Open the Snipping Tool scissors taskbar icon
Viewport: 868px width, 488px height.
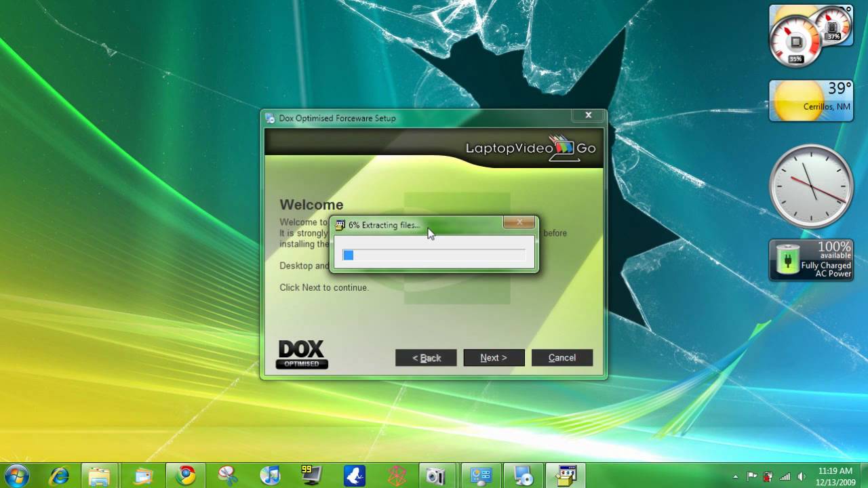228,476
